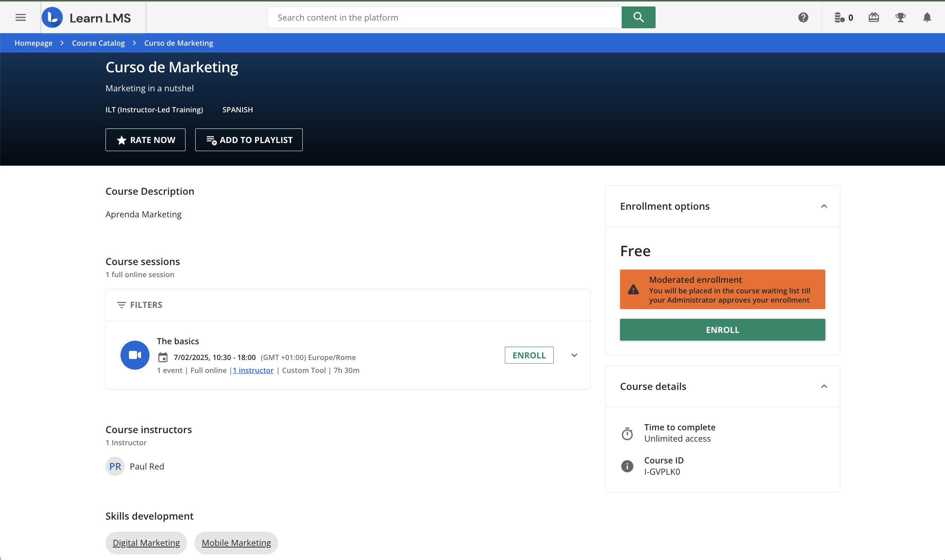Open the hamburger main menu
The image size is (945, 560).
(21, 17)
